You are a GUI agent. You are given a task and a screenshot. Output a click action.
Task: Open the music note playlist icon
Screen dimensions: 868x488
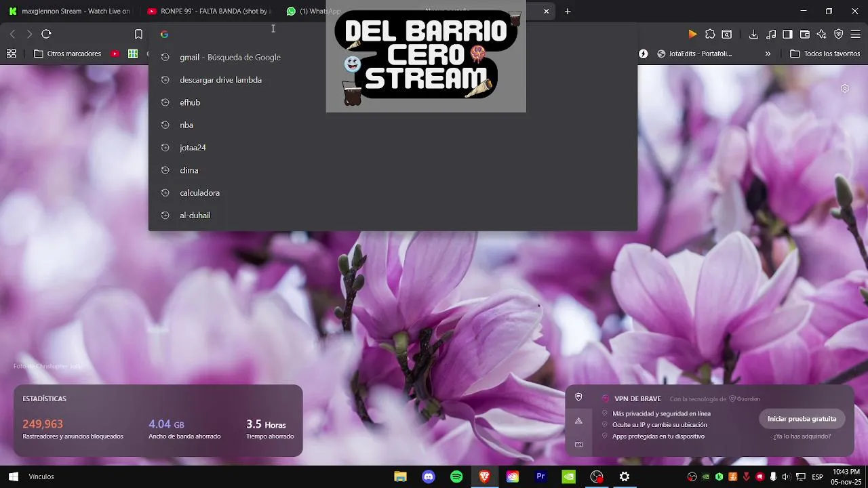point(771,34)
